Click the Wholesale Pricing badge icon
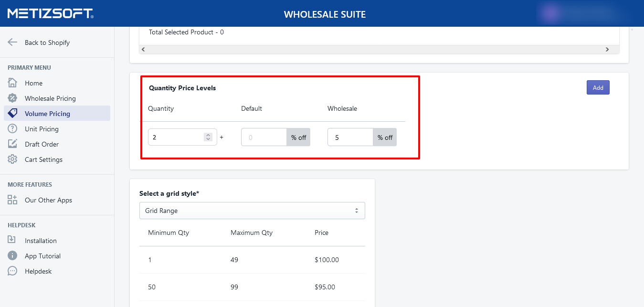The height and width of the screenshot is (307, 644). coord(12,98)
